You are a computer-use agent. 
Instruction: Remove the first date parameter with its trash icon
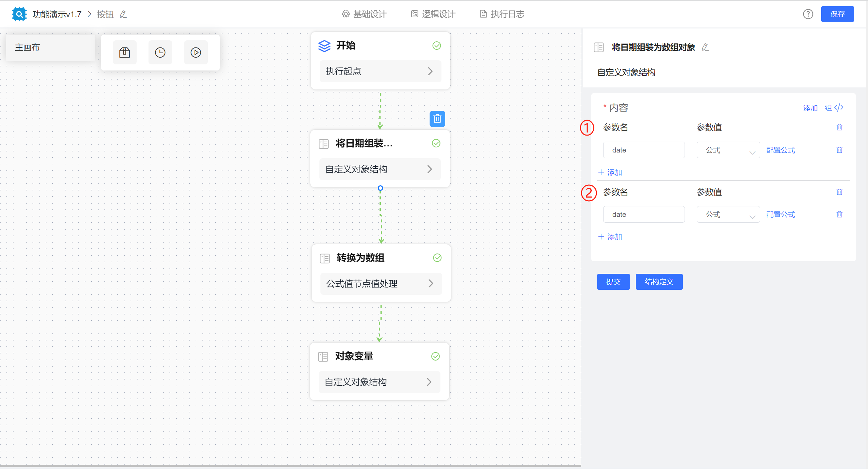[839, 150]
